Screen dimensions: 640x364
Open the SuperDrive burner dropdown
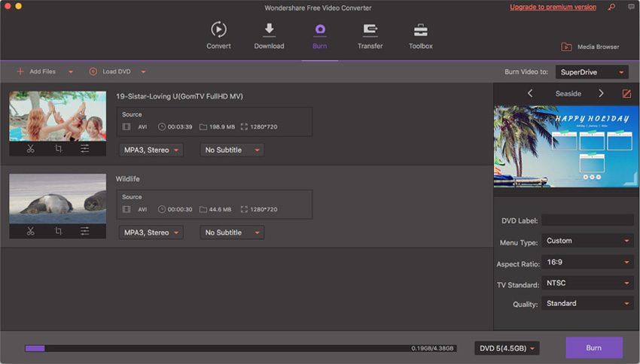pos(592,72)
